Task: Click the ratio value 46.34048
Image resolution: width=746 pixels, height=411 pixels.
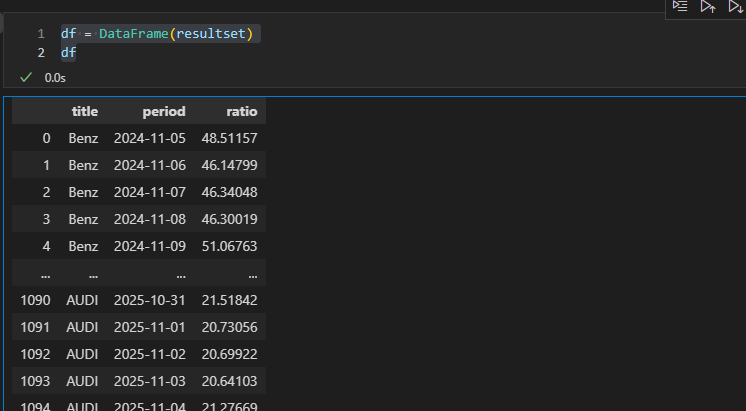Action: click(229, 192)
